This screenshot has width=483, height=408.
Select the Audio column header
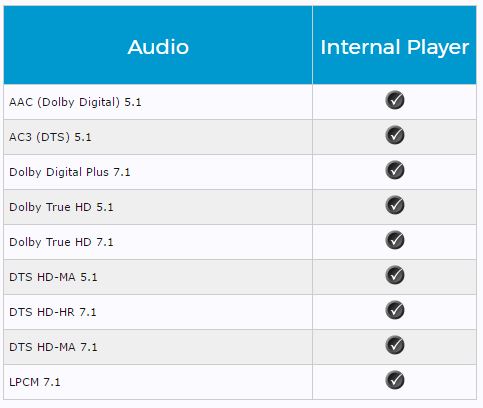pos(158,45)
